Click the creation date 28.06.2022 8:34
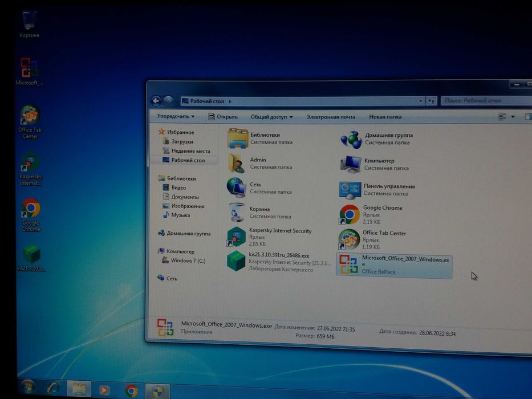This screenshot has width=532, height=399. [x=437, y=333]
